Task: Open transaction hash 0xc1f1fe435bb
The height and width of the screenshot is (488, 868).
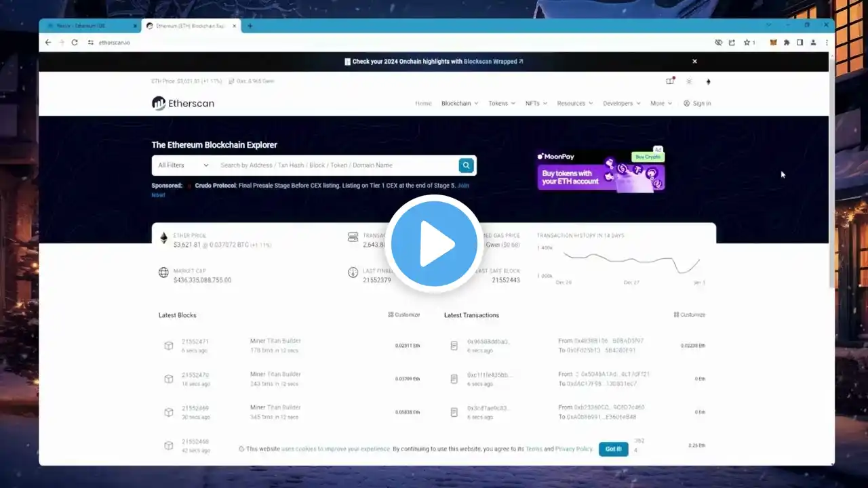Action: tap(490, 374)
